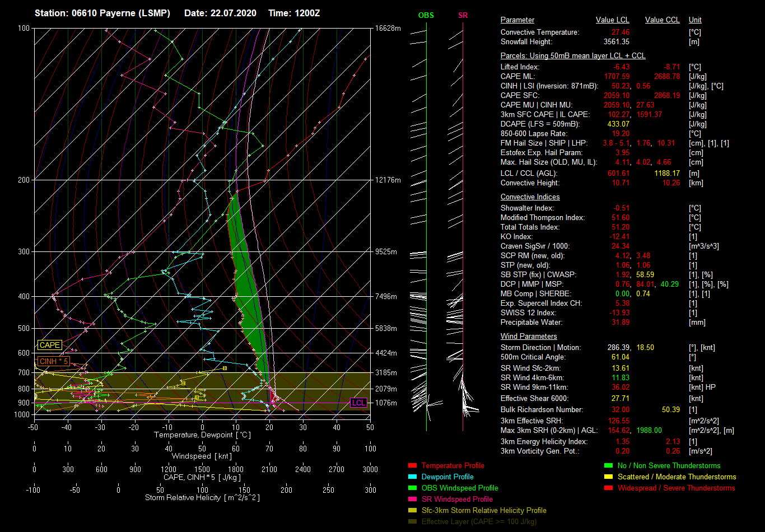This screenshot has height=532, width=765.
Task: Click the Convective Indices section heading
Action: (x=530, y=197)
